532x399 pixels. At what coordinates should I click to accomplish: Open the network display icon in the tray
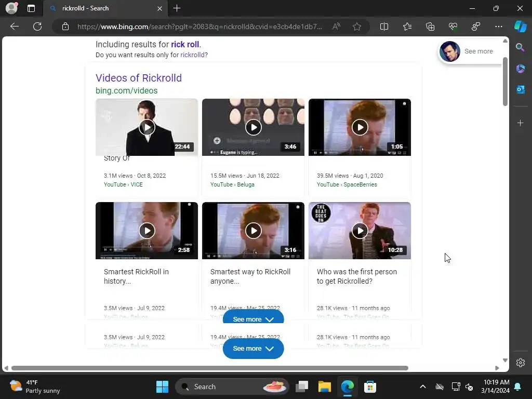coord(456,387)
